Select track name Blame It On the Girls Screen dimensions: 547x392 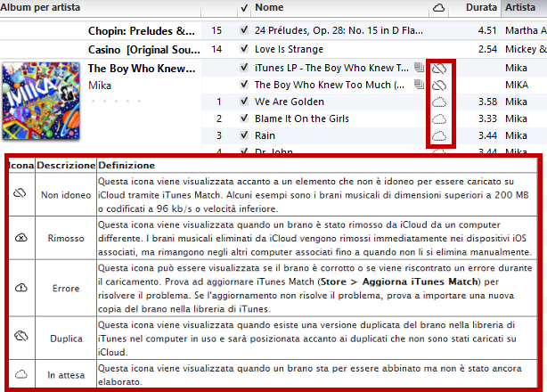pos(302,118)
